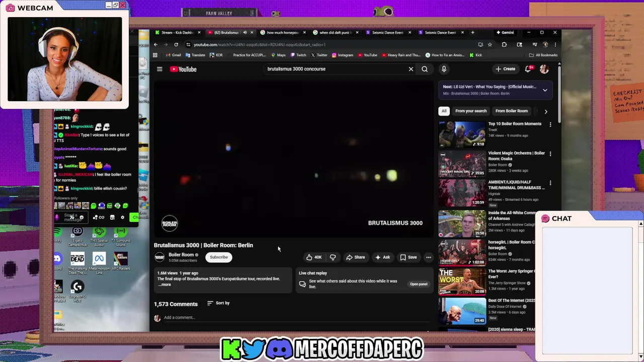Viewport: 644px width, 362px height.
Task: Subscribe to Boiler Room channel
Action: click(219, 257)
